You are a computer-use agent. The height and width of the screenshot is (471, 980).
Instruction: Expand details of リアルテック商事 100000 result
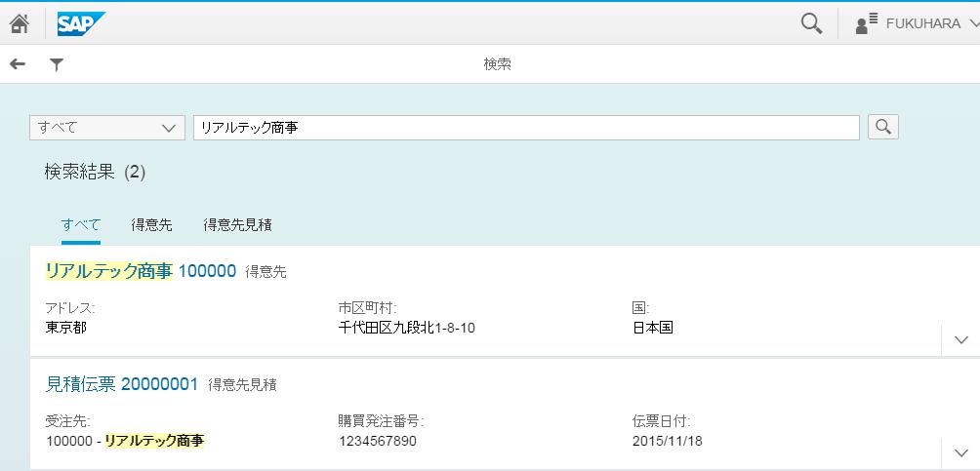coord(960,340)
